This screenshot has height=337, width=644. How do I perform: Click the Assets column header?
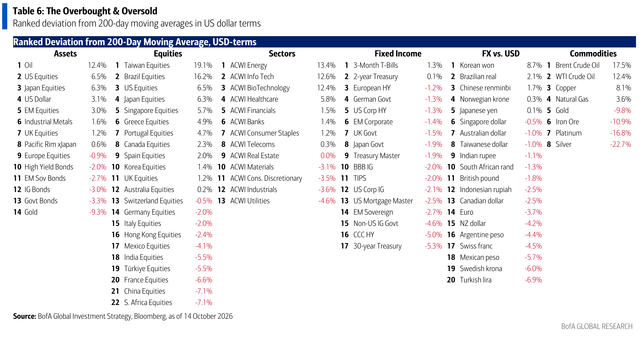65,53
